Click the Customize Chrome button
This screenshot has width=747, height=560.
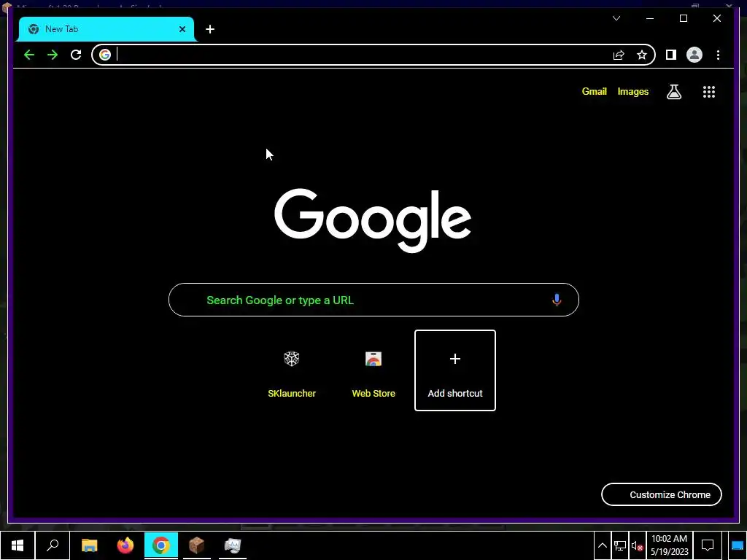tap(662, 495)
